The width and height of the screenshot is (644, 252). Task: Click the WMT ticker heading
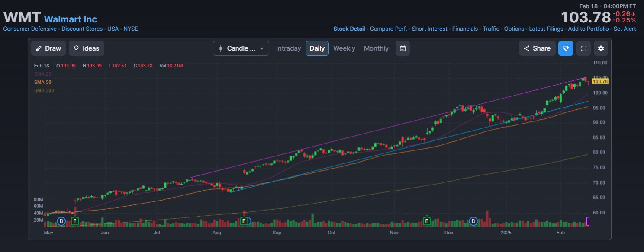click(x=22, y=17)
